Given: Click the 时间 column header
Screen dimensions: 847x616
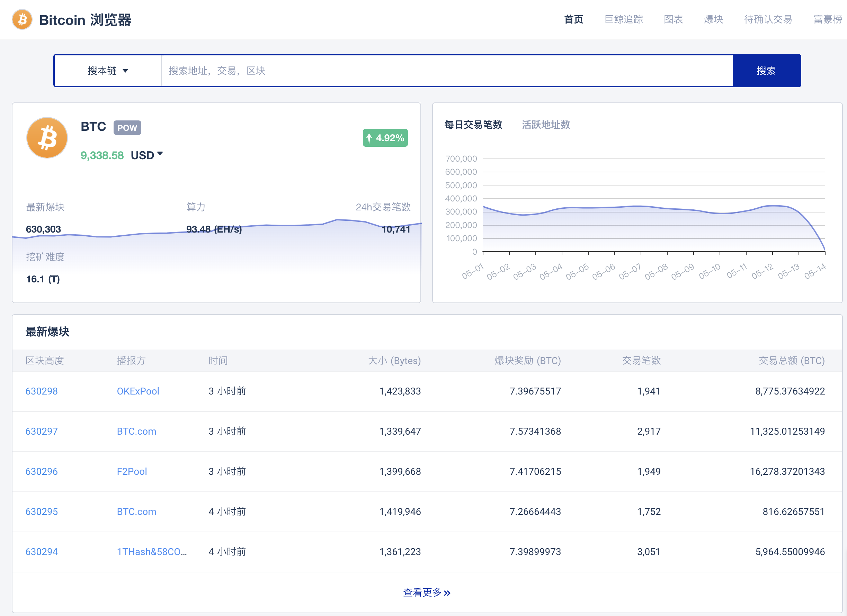Looking at the screenshot, I should pos(218,360).
